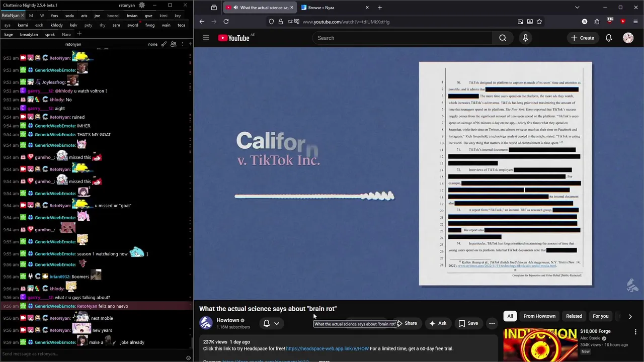Open more actions ellipsis under video

coord(492,323)
